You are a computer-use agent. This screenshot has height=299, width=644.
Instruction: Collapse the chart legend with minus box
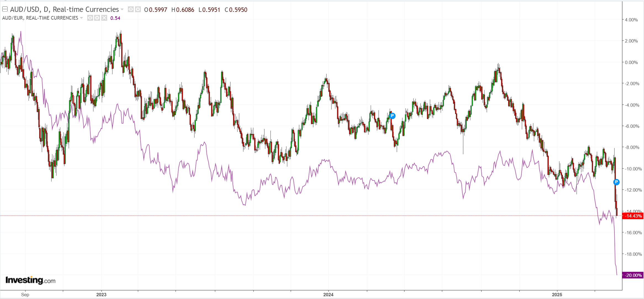5,9
